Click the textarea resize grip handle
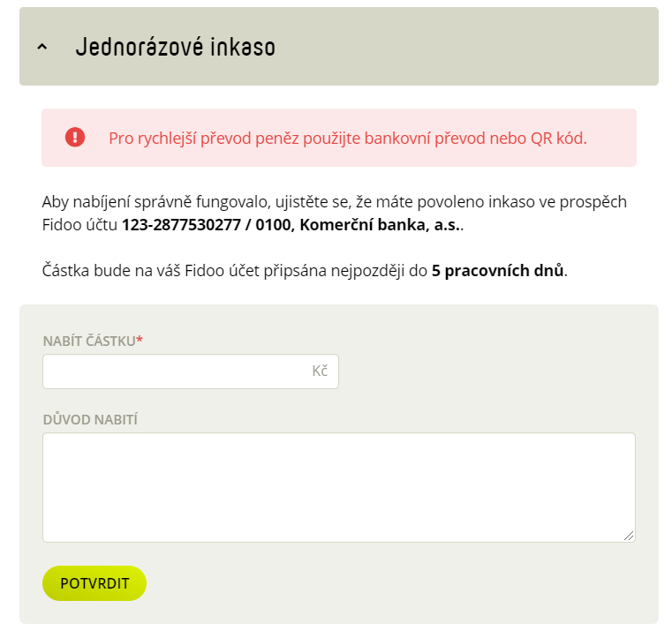The width and height of the screenshot is (672, 638). click(629, 536)
